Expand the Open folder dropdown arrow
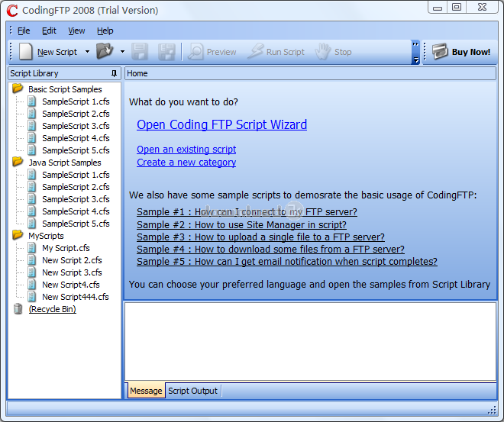 122,52
